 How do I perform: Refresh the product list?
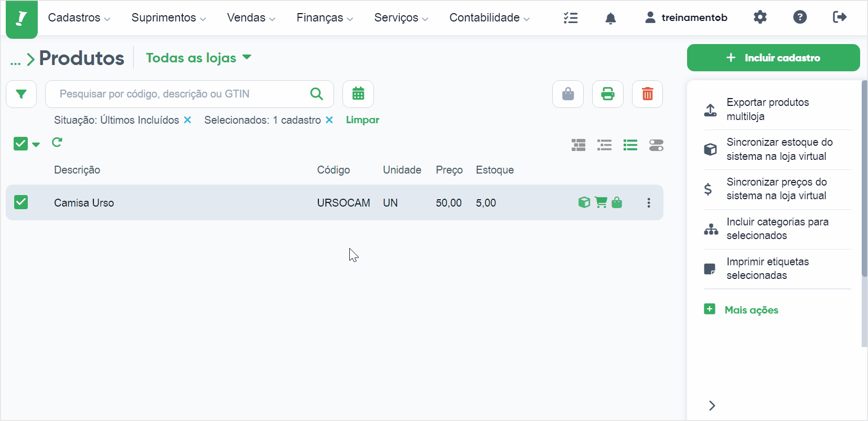(x=57, y=142)
